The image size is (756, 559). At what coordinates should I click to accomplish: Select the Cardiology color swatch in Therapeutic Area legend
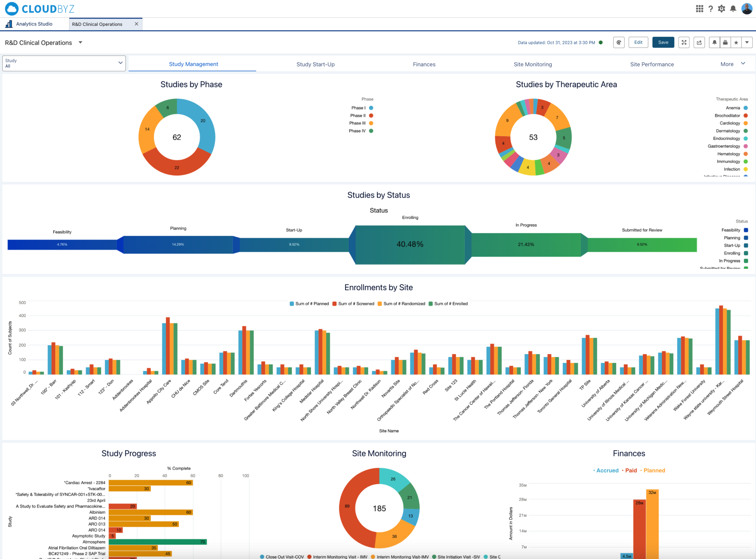pyautogui.click(x=745, y=123)
